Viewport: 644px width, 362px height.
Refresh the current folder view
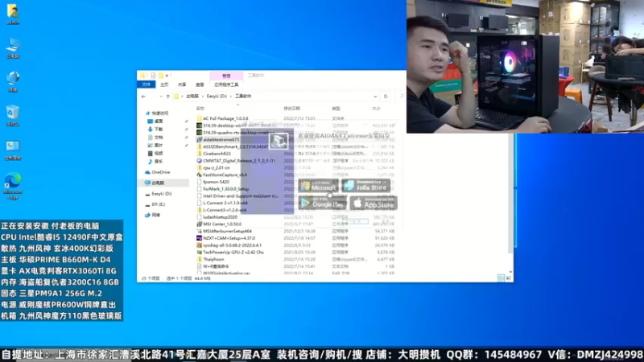[x=386, y=97]
